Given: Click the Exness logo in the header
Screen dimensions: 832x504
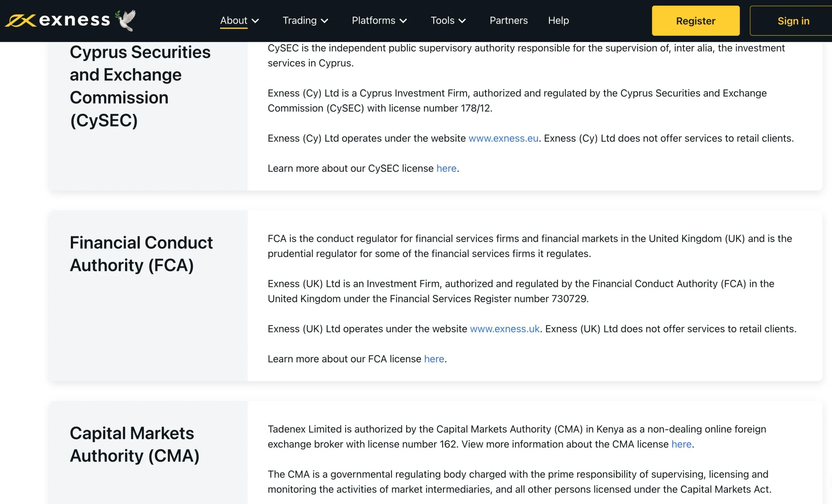Looking at the screenshot, I should tap(58, 20).
